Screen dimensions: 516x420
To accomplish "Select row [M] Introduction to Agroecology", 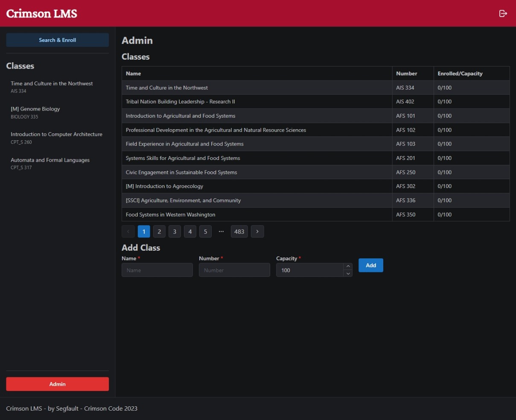I will pos(316,186).
